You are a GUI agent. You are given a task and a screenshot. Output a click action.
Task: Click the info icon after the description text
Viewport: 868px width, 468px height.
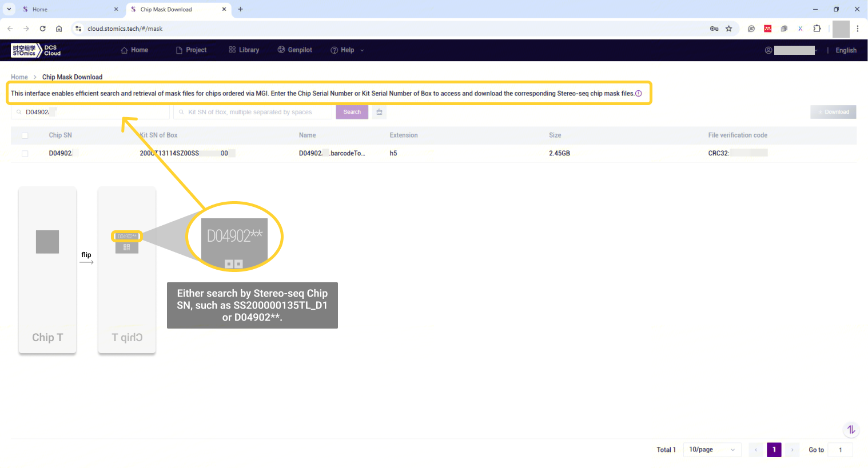tap(639, 94)
